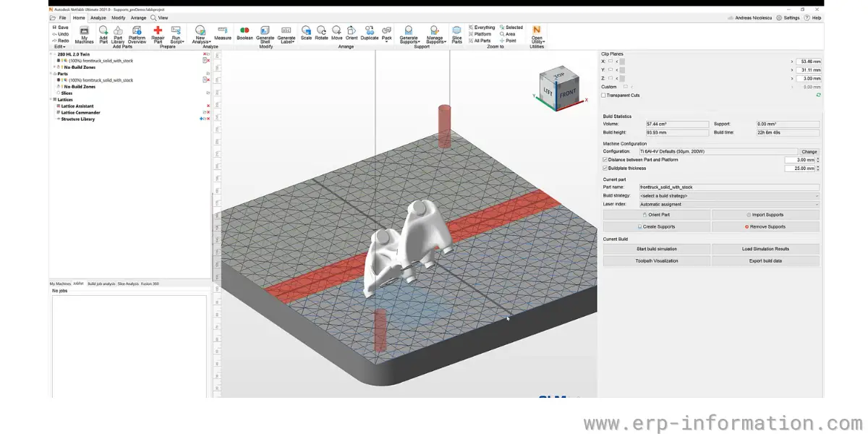Enable the X clip plane checkbox
The image size is (868, 434).
coord(610,61)
